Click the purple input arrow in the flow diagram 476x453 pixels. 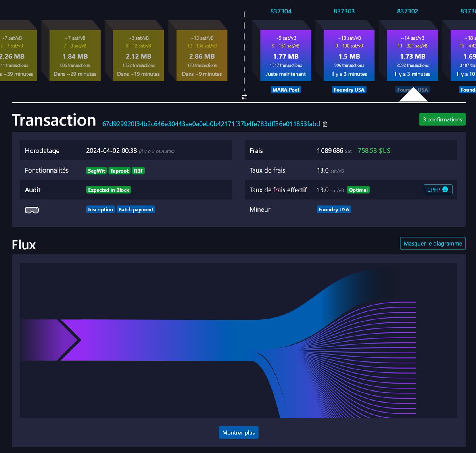[50, 340]
